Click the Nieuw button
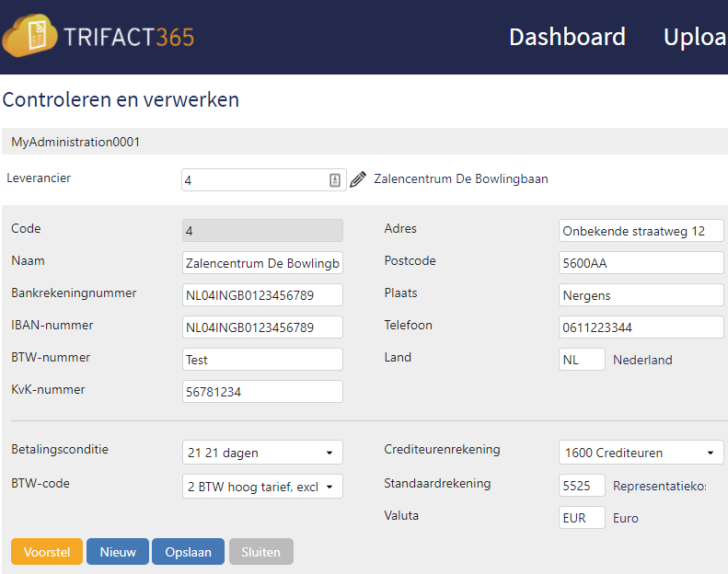 pos(118,552)
